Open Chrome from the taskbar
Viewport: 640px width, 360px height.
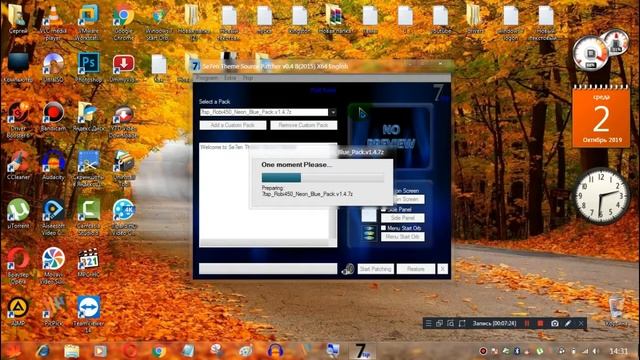pyautogui.click(x=159, y=351)
